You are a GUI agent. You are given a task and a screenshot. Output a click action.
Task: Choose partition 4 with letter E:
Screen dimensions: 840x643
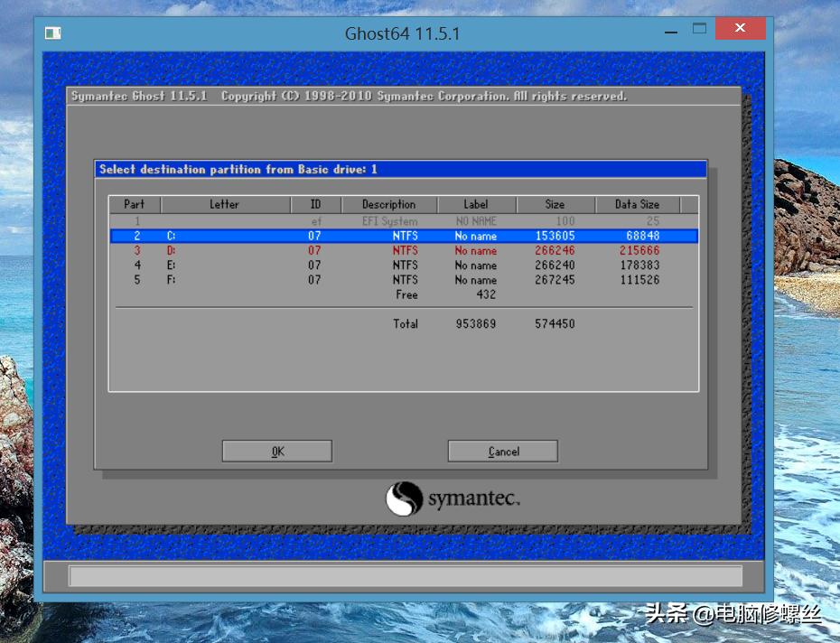[x=403, y=266]
